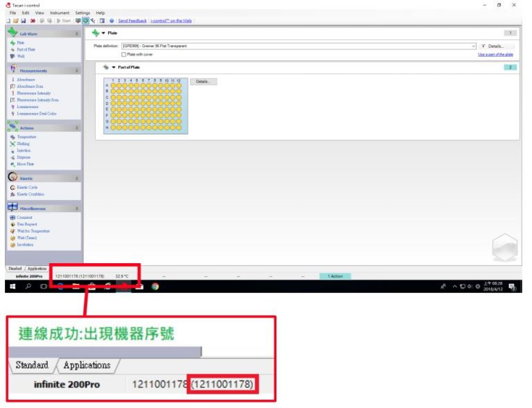
Task: Click Move Plate in the Actions panel
Action: pos(25,164)
